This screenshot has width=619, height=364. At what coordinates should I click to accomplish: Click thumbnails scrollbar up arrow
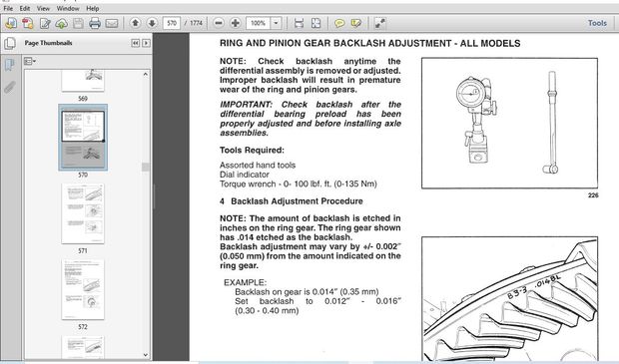[146, 74]
